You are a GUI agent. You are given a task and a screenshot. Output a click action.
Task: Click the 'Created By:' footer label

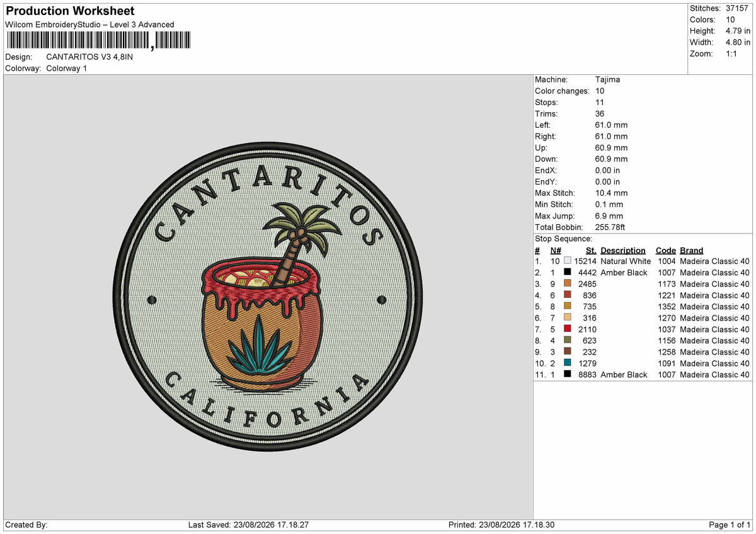[x=26, y=525]
